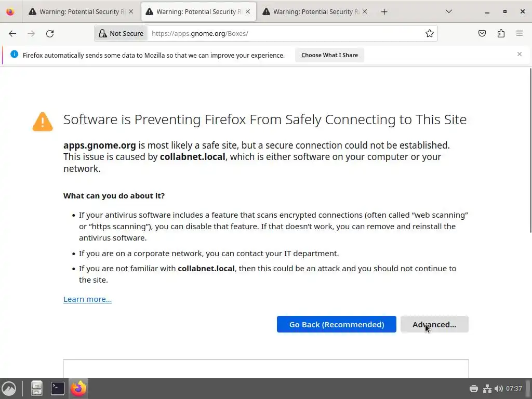Go back using the back arrow
The height and width of the screenshot is (399, 532).
(12, 34)
